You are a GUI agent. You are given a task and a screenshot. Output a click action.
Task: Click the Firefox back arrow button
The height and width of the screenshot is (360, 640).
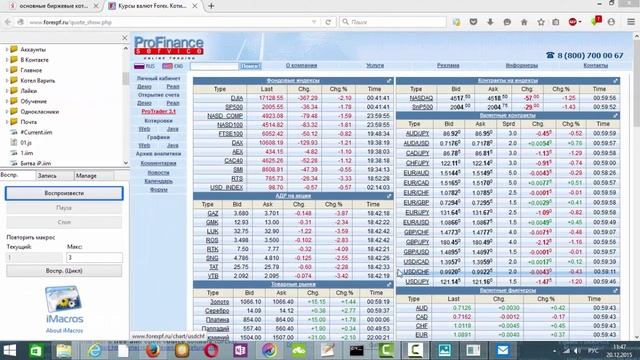tap(8, 22)
